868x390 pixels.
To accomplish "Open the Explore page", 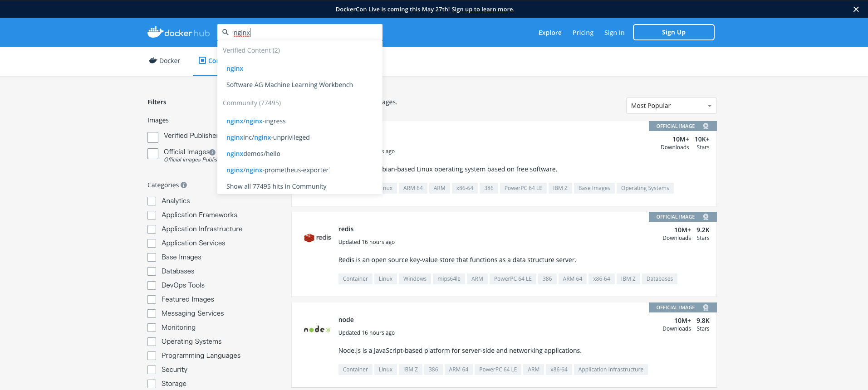I will 550,33.
